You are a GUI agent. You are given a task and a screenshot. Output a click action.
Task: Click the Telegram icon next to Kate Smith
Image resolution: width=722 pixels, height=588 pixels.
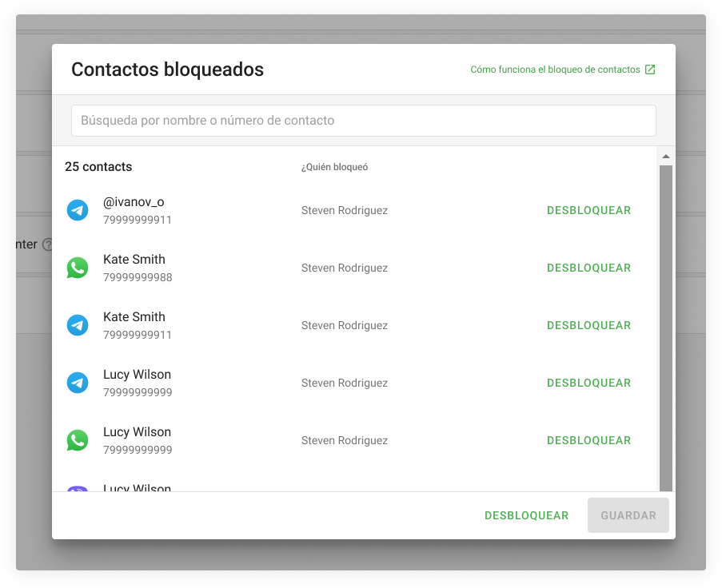(78, 326)
